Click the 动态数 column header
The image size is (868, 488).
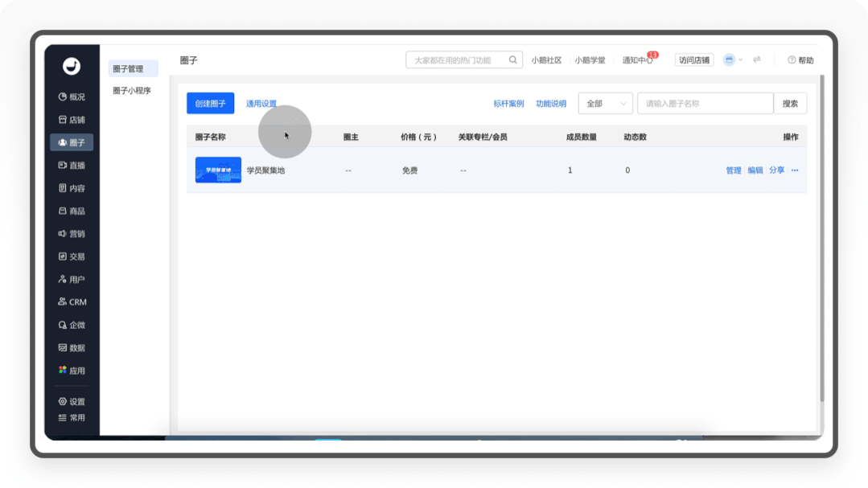tap(635, 137)
